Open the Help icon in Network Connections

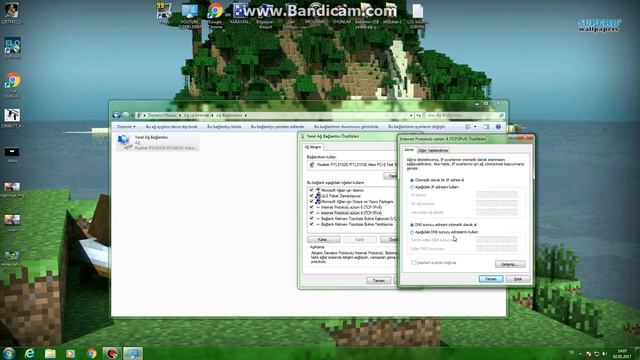pyautogui.click(x=498, y=127)
